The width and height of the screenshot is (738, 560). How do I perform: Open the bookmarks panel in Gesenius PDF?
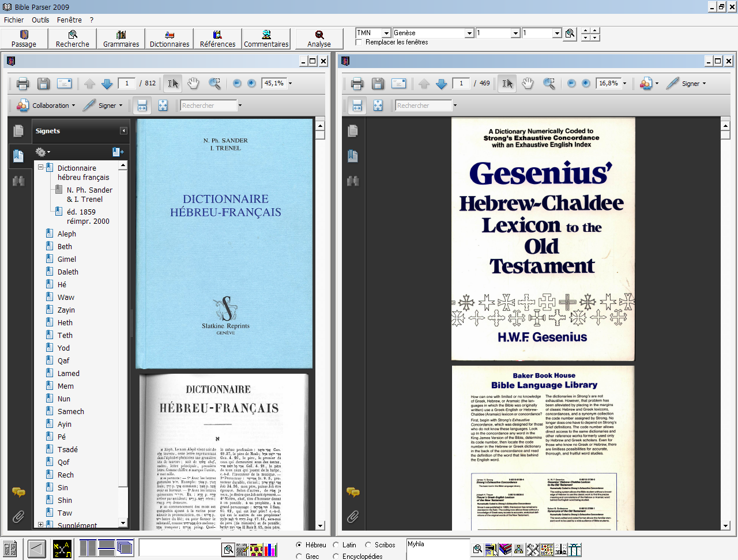point(353,156)
